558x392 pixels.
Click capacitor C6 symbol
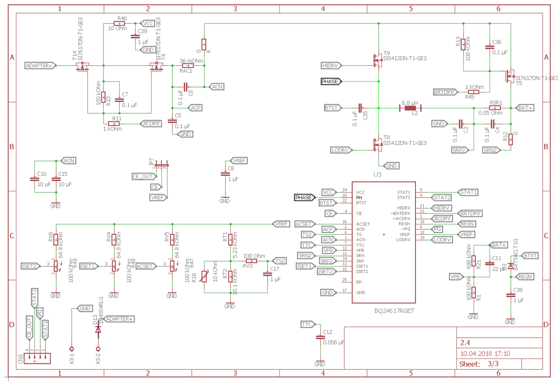pyautogui.click(x=186, y=86)
